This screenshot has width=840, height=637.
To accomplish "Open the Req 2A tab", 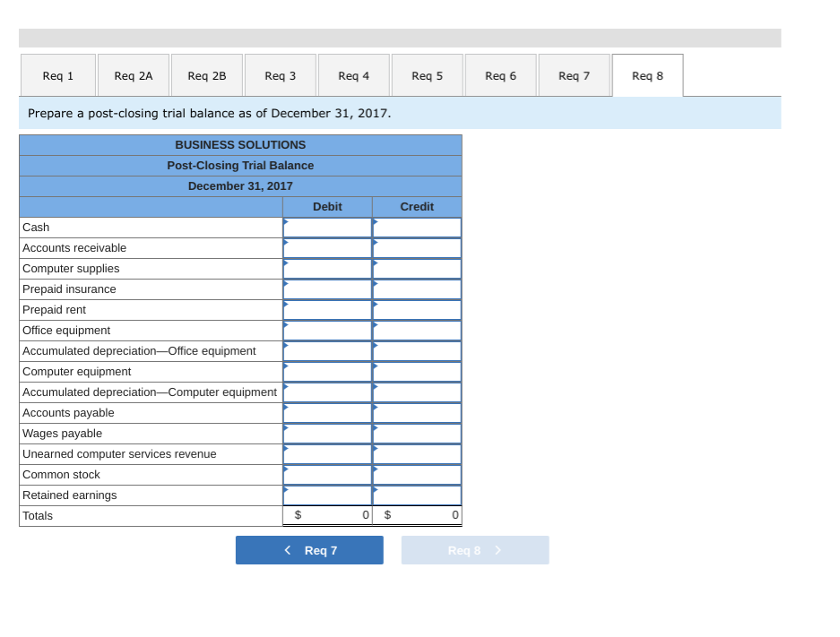I will coord(134,75).
